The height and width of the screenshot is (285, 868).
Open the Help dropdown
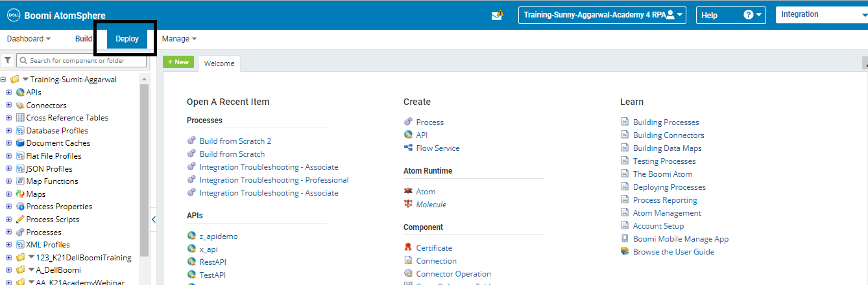[x=731, y=15]
